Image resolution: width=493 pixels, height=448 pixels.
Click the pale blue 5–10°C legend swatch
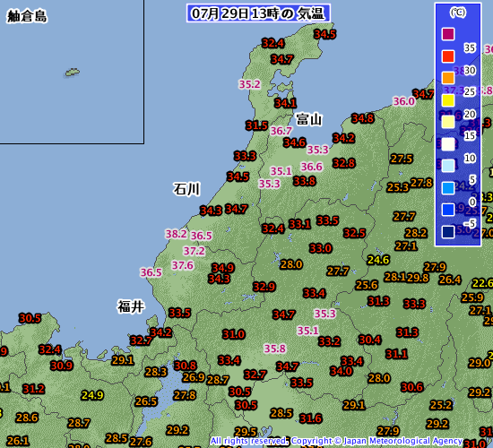pos(448,166)
